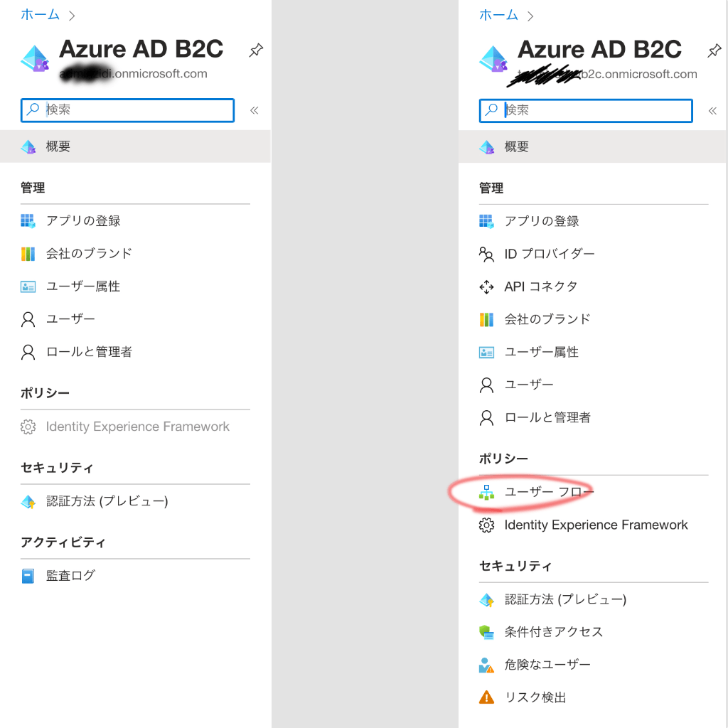Select the ユーザー属性 icon
Image resolution: width=728 pixels, height=728 pixels.
click(486, 352)
